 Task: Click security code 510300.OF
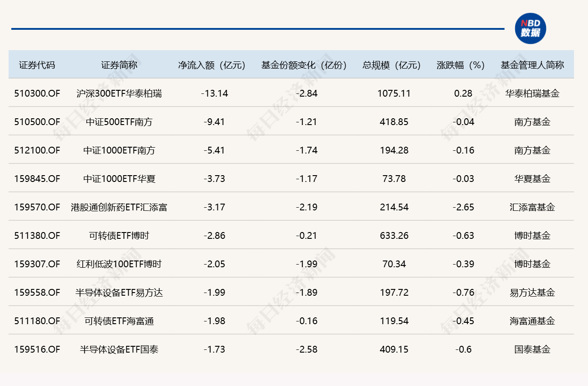(x=37, y=93)
